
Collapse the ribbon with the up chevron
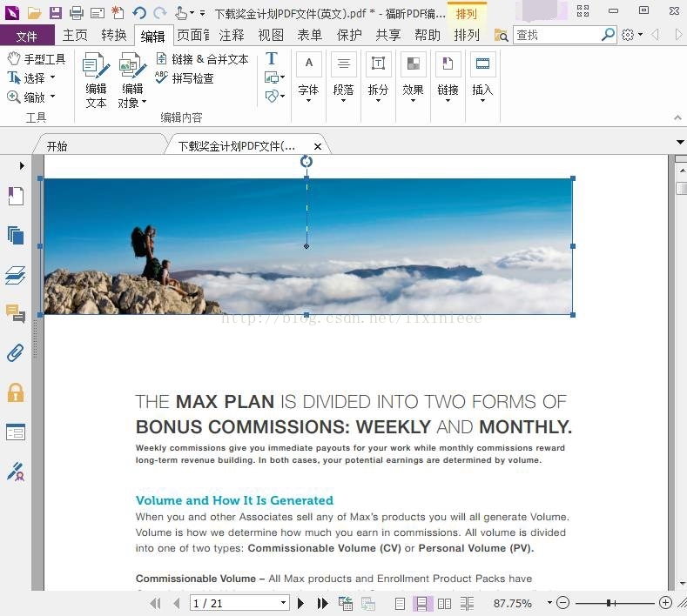(677, 117)
